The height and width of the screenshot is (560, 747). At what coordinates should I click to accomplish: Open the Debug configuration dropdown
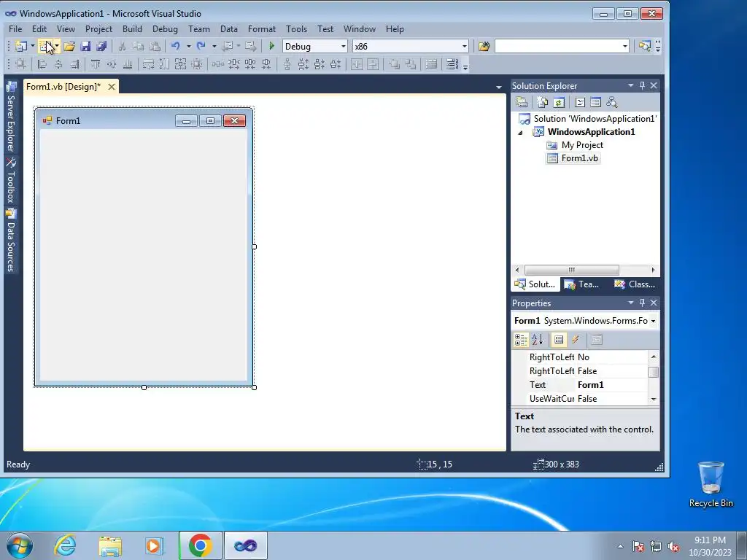tap(343, 46)
